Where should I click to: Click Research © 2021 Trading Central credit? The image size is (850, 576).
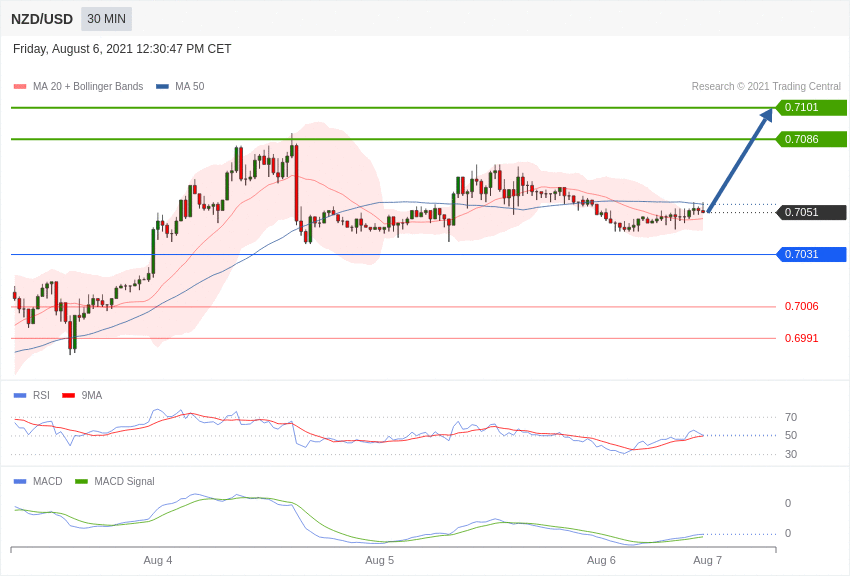click(766, 86)
